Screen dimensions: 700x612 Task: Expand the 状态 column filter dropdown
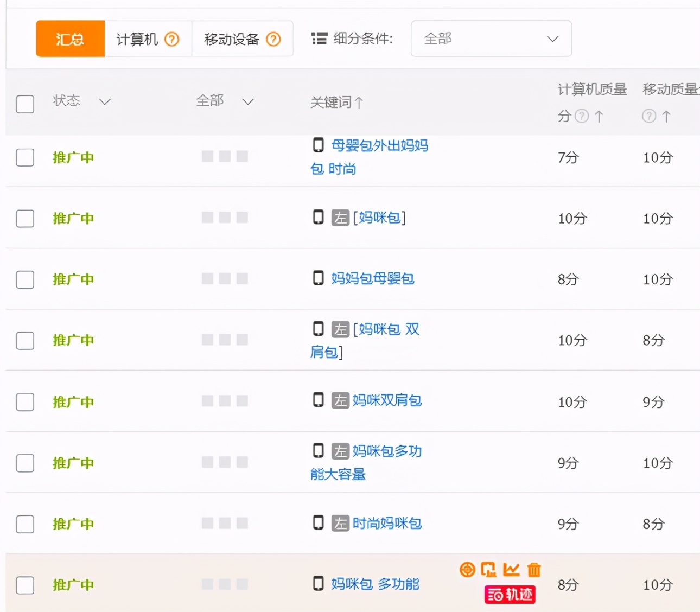105,102
